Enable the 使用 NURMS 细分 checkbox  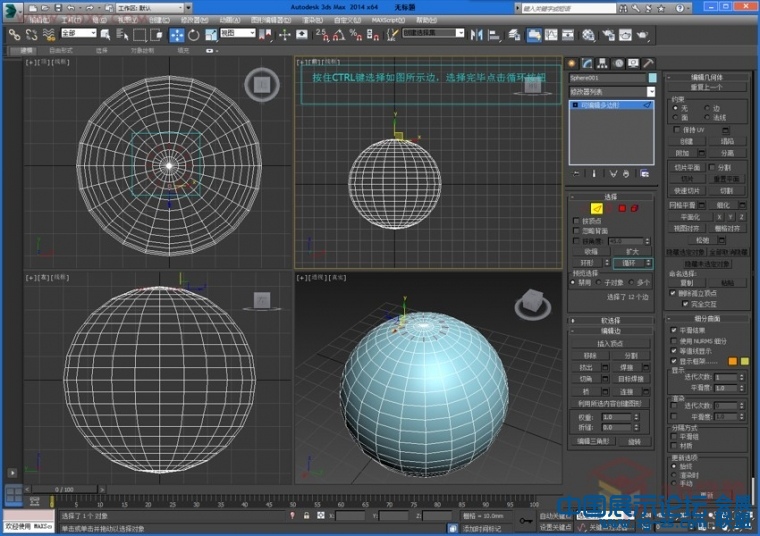click(673, 341)
